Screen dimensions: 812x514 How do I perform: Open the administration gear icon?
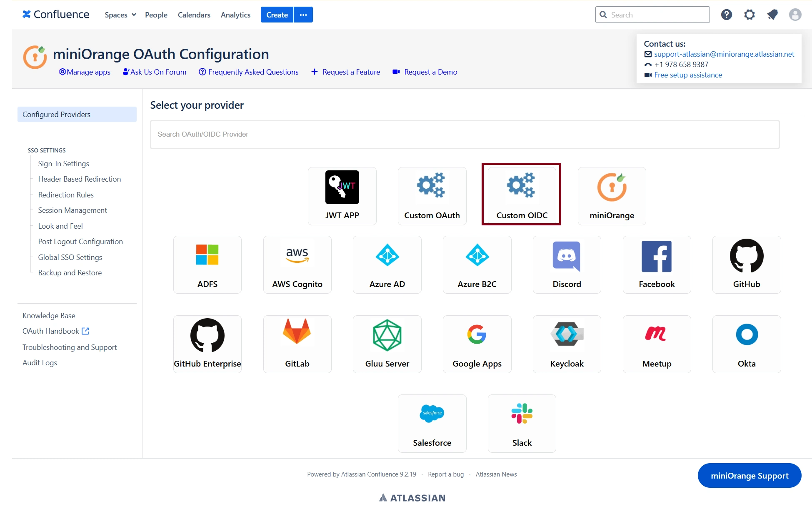click(x=750, y=15)
